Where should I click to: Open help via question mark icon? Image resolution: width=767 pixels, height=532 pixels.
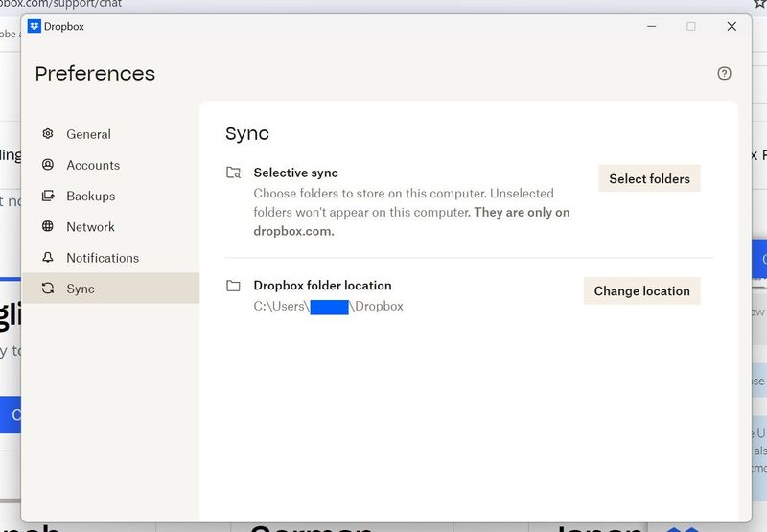(x=724, y=74)
